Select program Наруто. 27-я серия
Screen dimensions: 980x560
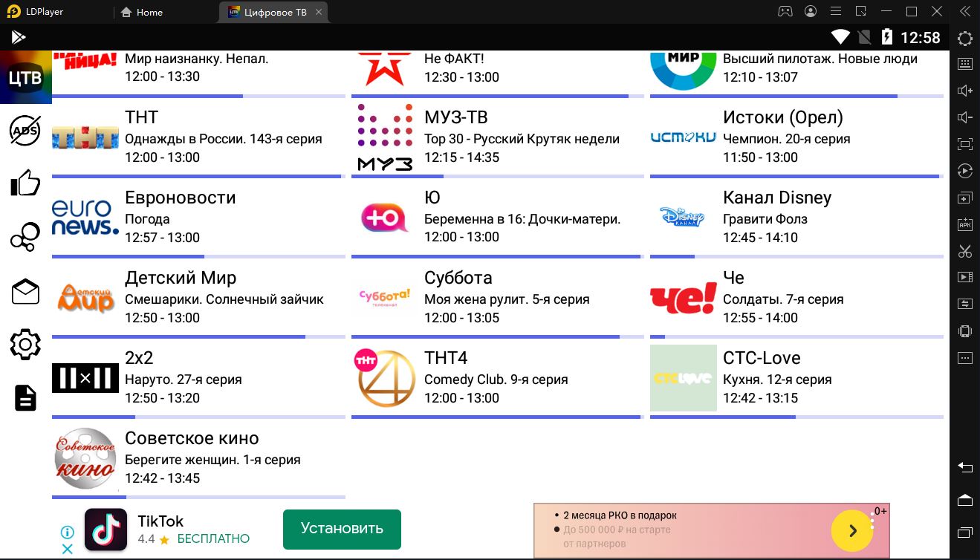pyautogui.click(x=184, y=380)
